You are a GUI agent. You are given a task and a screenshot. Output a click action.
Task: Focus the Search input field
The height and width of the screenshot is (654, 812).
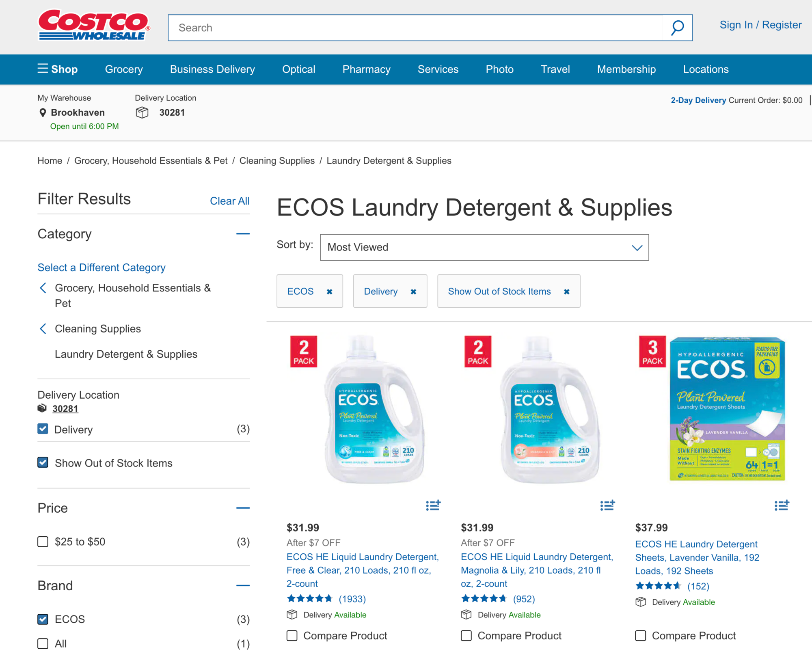(414, 28)
